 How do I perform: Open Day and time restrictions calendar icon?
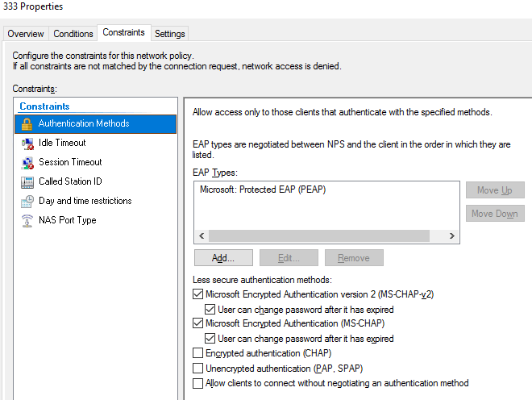point(27,202)
